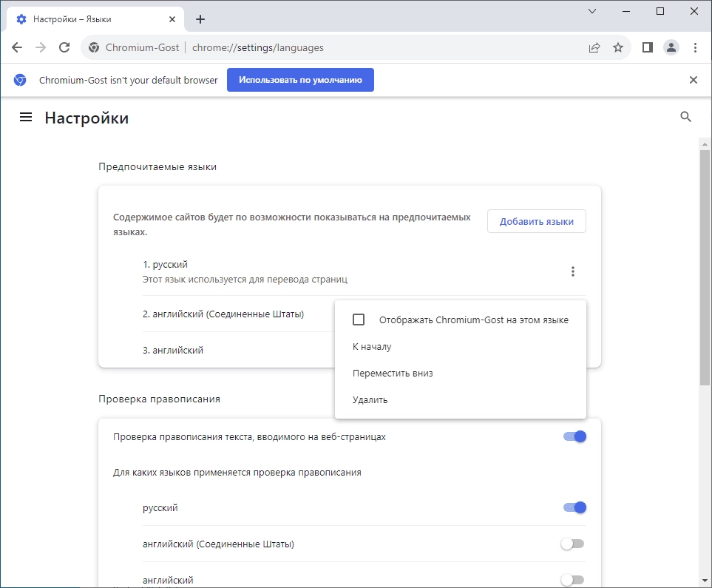Open a new tab
The image size is (712, 588).
[x=200, y=19]
